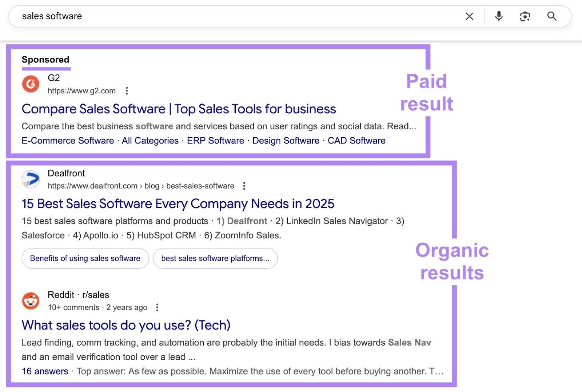Expand the 'best sales software platforms...' chip
582x392 pixels.
[x=215, y=258]
